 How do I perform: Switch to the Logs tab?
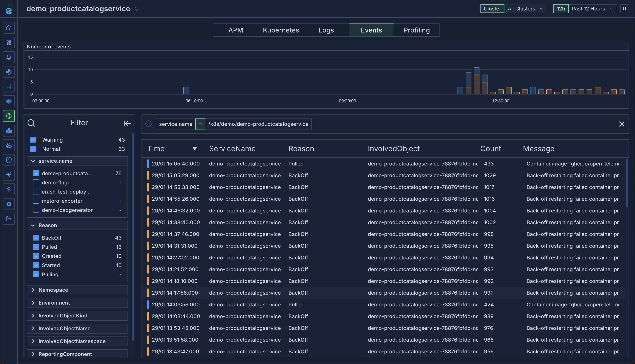pyautogui.click(x=326, y=30)
